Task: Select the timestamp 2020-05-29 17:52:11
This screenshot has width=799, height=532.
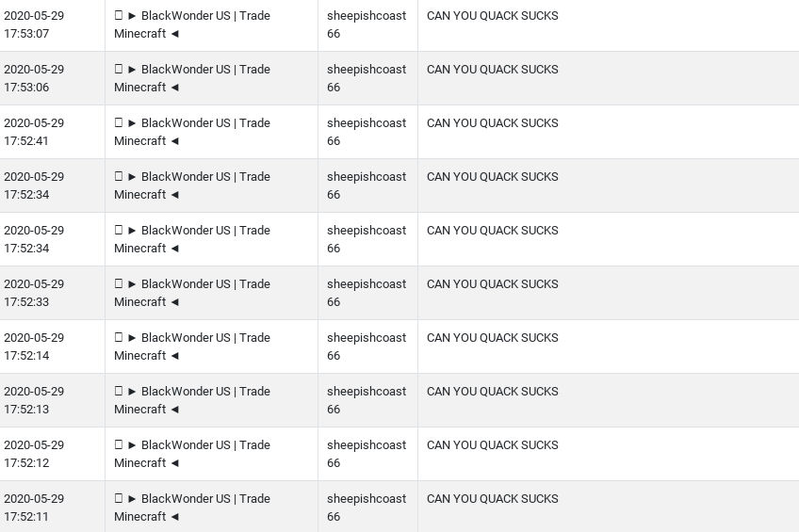Action: pos(34,508)
